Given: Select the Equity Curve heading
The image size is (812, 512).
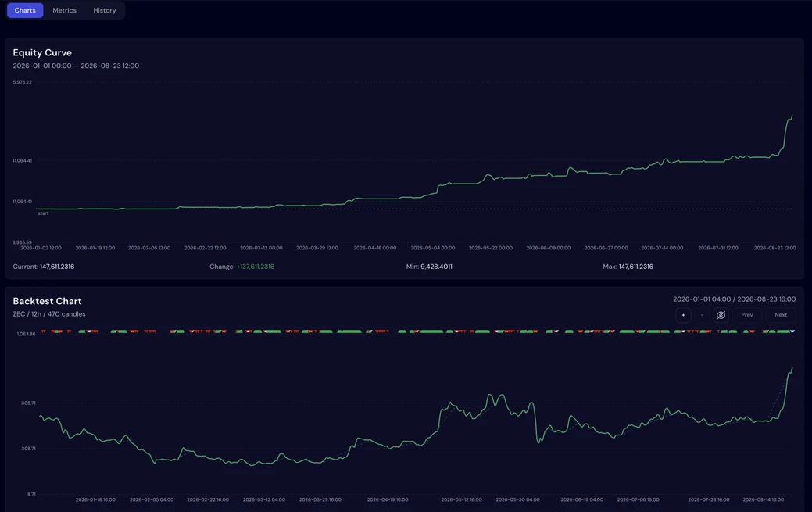Looking at the screenshot, I should pos(42,53).
